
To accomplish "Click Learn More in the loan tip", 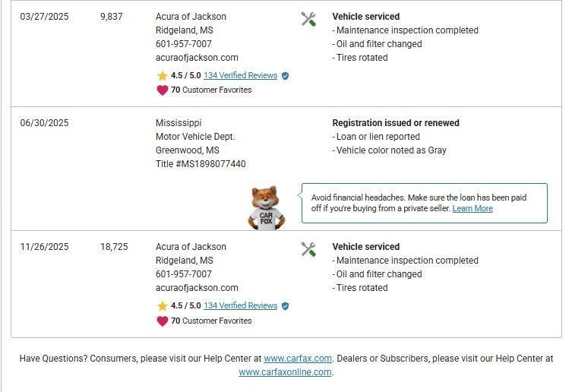I will (472, 209).
